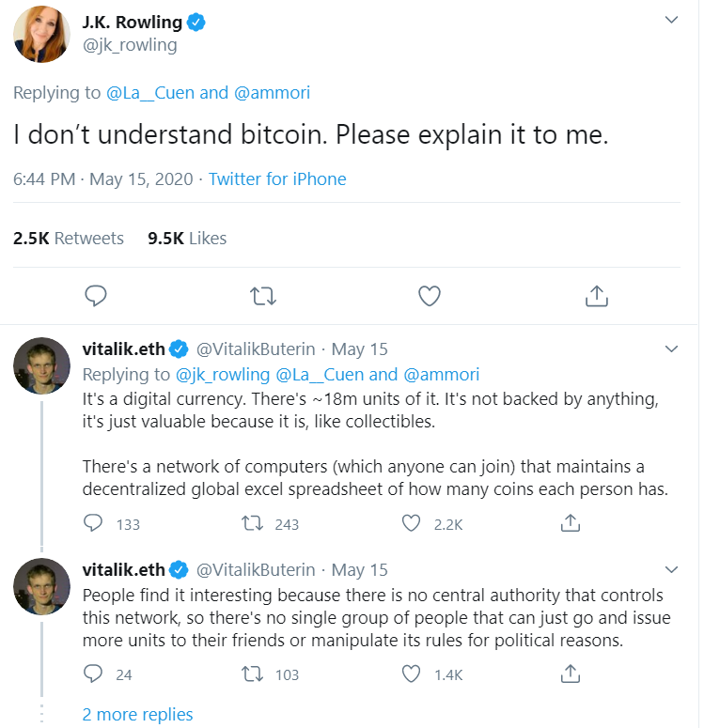View the 9.5K Likes list
This screenshot has height=728, width=704.
tap(187, 239)
